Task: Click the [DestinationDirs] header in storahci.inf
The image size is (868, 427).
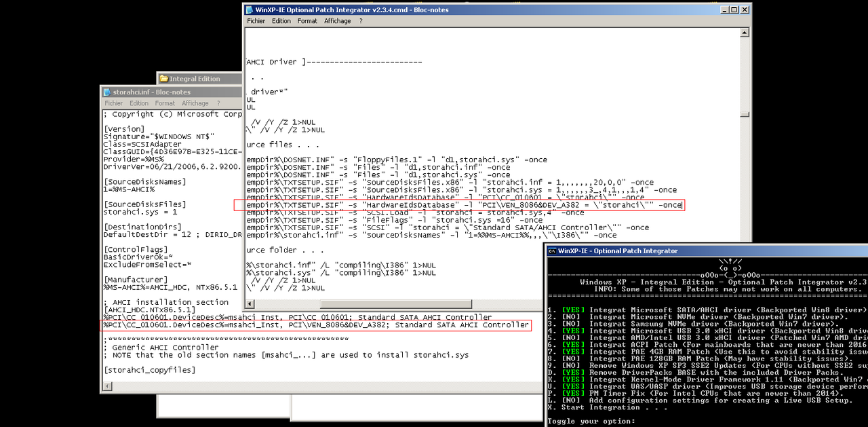Action: pyautogui.click(x=142, y=227)
